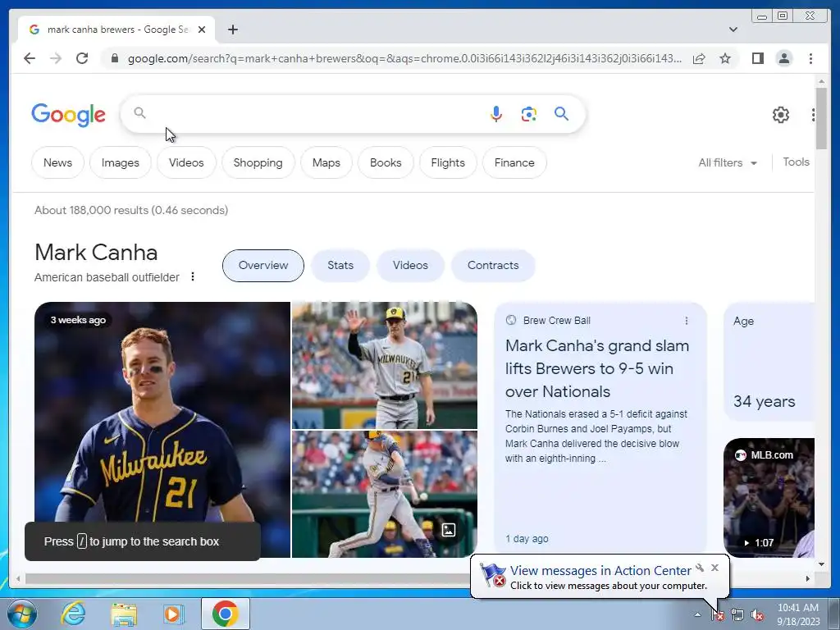
Task: Filter results by Images
Action: 121,162
